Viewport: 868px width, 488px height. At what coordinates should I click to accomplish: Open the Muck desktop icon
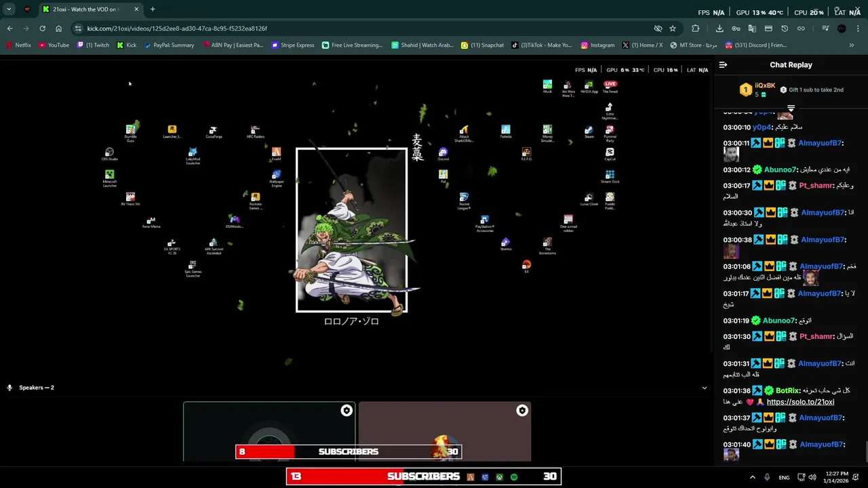(547, 87)
